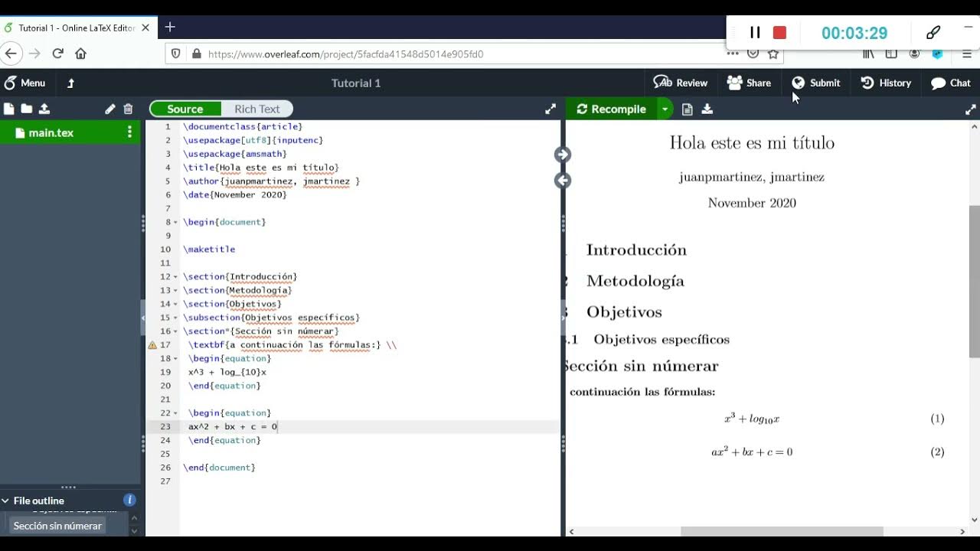Click the File outline info icon
Screen dimensions: 980x551
click(x=129, y=500)
